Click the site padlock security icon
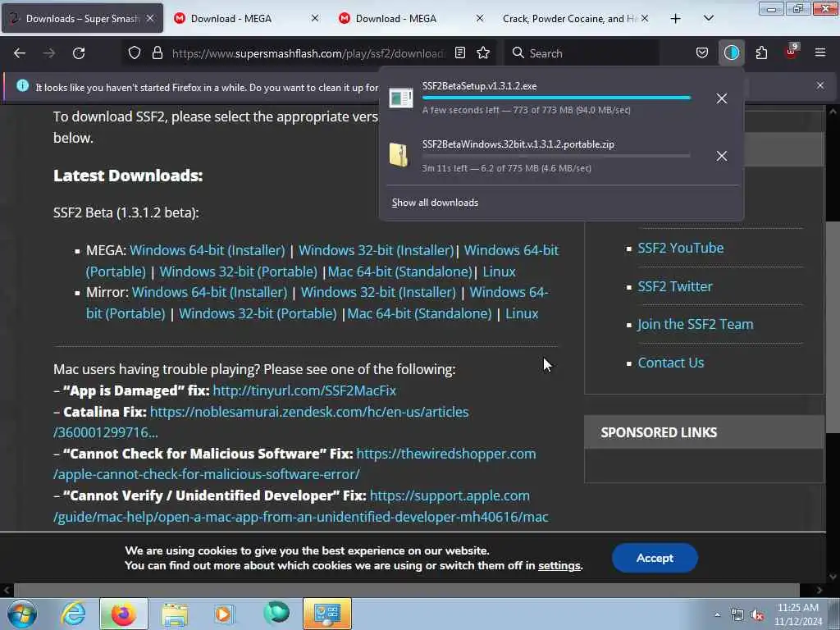840x630 pixels. pyautogui.click(x=157, y=53)
